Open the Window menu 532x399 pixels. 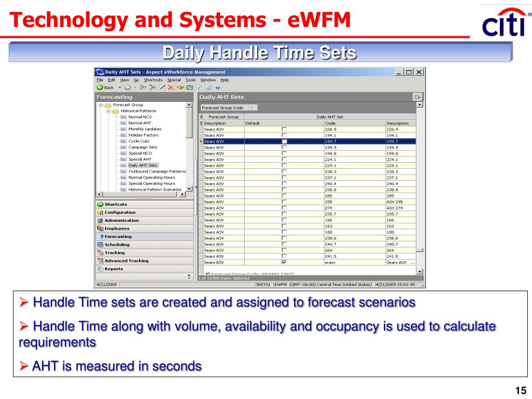208,80
